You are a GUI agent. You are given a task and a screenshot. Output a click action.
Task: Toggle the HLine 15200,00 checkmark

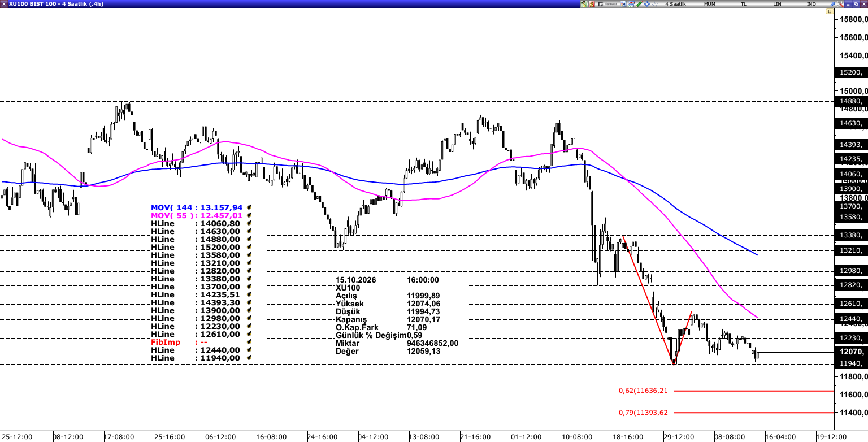tap(249, 248)
